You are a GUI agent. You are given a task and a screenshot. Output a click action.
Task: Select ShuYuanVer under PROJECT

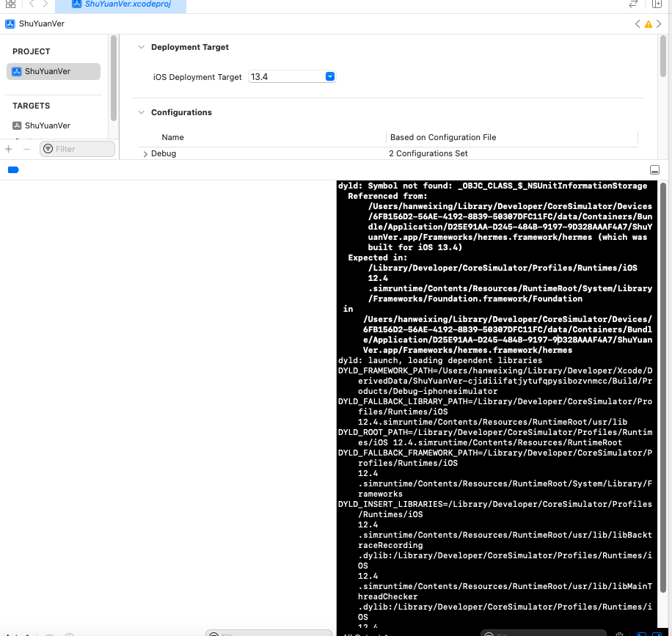(54, 72)
